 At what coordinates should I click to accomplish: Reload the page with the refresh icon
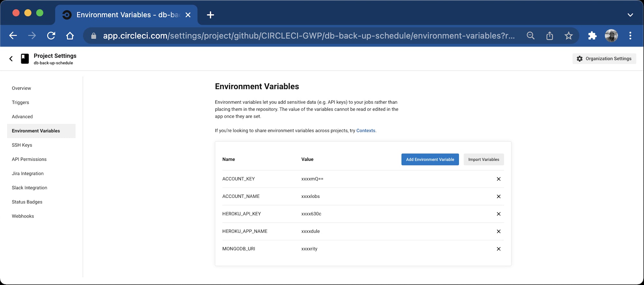coord(51,35)
